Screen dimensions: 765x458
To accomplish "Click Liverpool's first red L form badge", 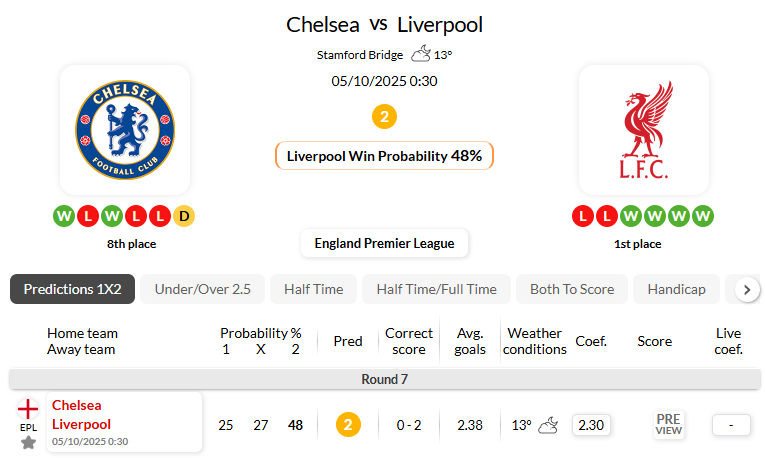I will pyautogui.click(x=583, y=215).
